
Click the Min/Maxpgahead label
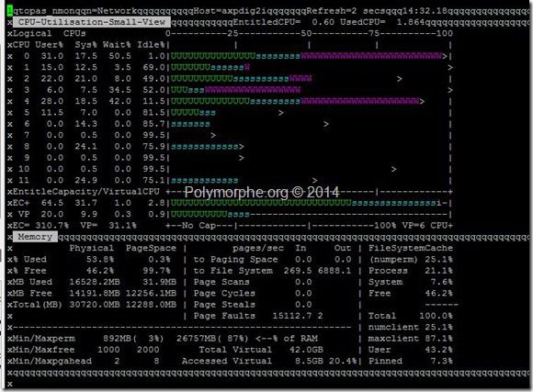(52, 361)
